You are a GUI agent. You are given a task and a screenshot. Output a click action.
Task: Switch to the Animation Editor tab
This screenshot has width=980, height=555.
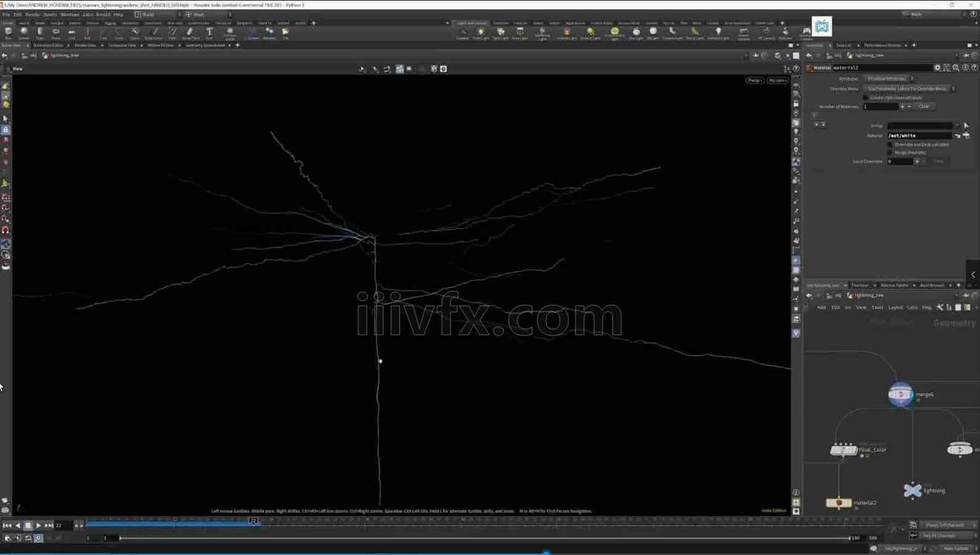48,45
